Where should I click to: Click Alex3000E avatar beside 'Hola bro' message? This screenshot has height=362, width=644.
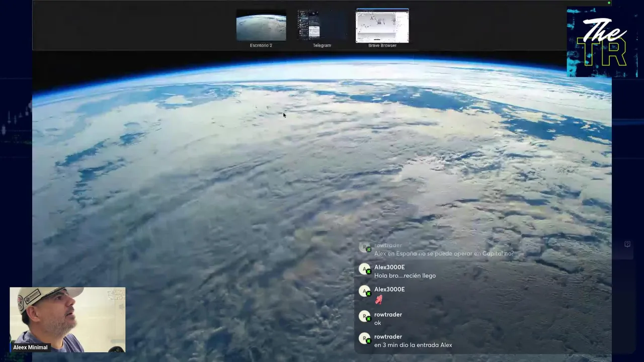click(x=365, y=269)
